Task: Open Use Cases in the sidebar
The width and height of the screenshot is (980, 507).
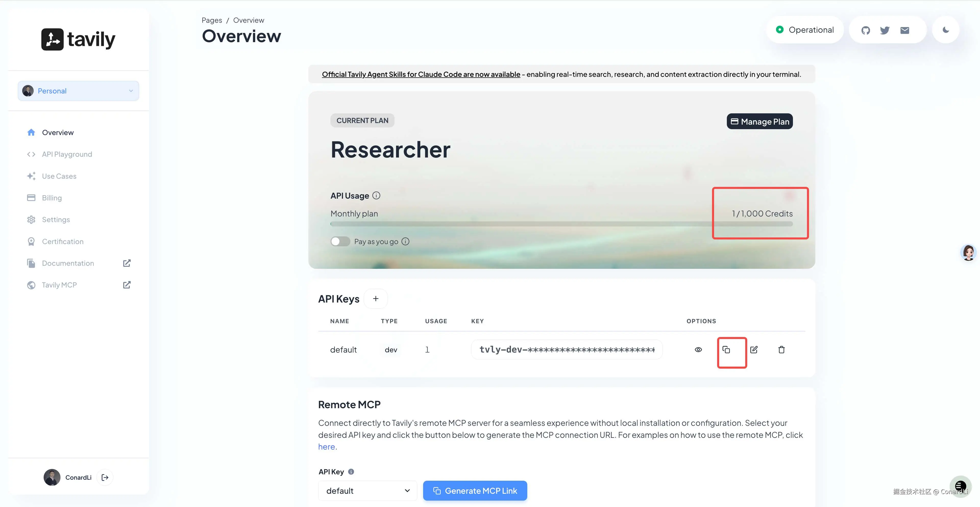Action: pos(59,176)
